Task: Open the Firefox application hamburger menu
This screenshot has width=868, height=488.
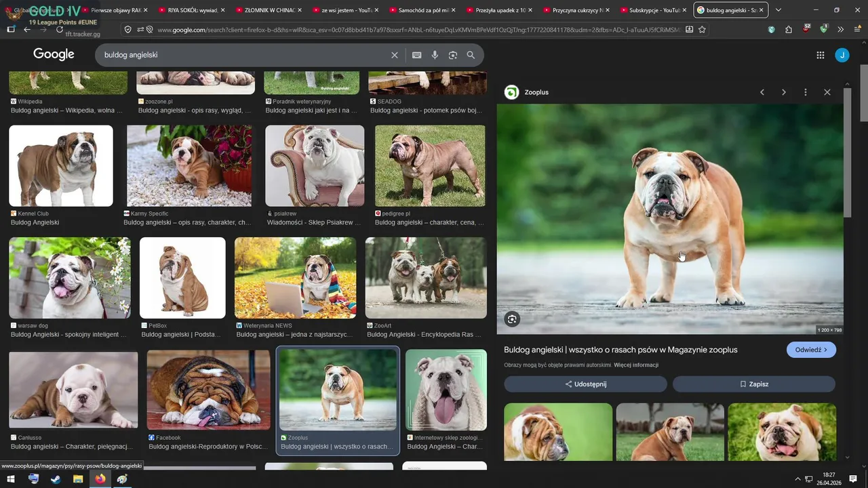Action: 858,29
